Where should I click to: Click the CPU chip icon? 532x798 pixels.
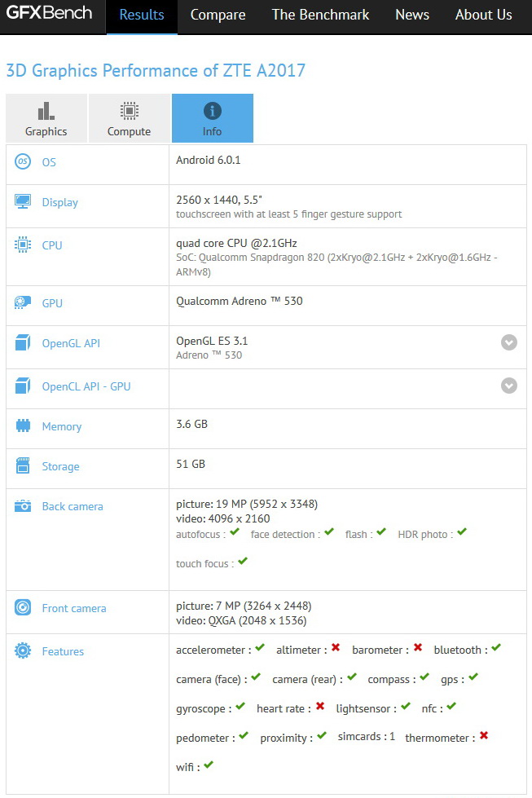[23, 245]
